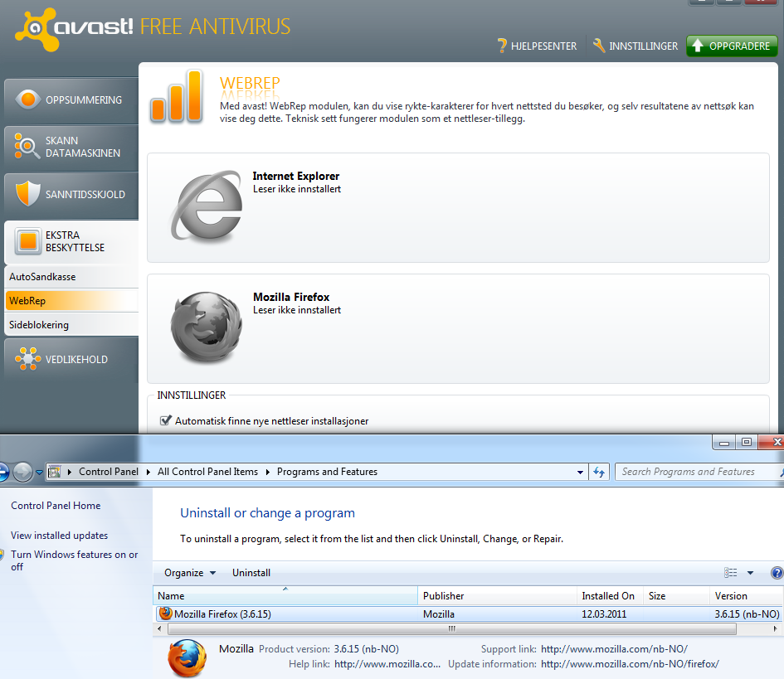Click Firefox icon in program row

coord(165,613)
